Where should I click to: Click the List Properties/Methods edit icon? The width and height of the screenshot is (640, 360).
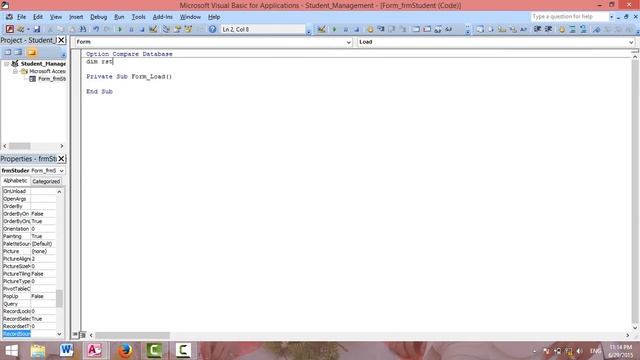point(480,29)
